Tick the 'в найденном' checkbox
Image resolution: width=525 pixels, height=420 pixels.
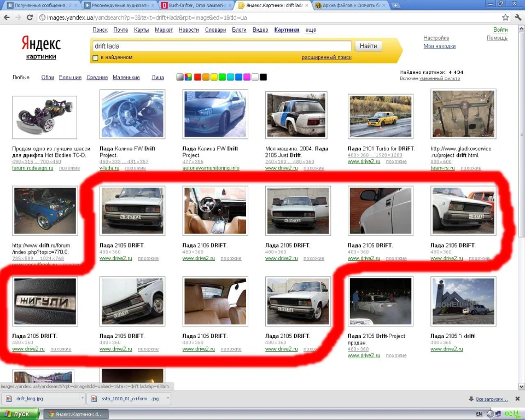pyautogui.click(x=95, y=57)
